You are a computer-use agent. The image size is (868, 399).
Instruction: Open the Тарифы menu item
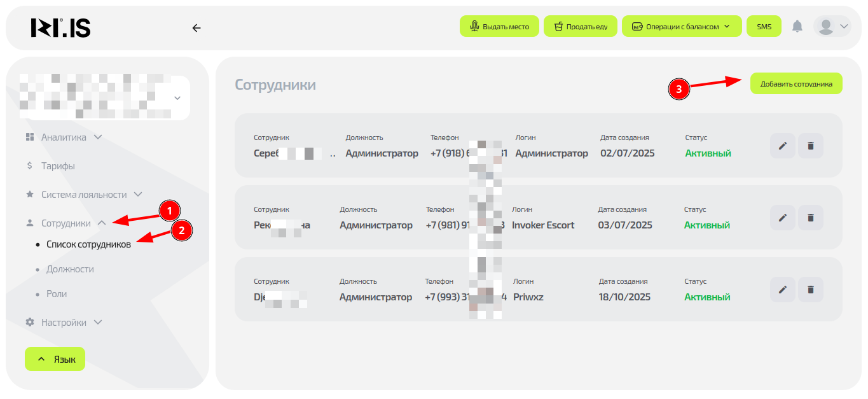pyautogui.click(x=58, y=165)
